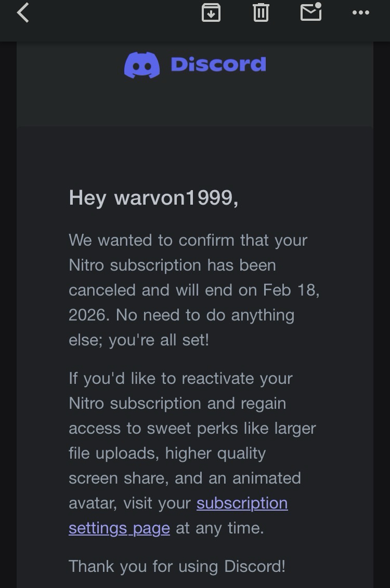Tap the "at any time." text
This screenshot has width=390, height=588.
(219, 528)
